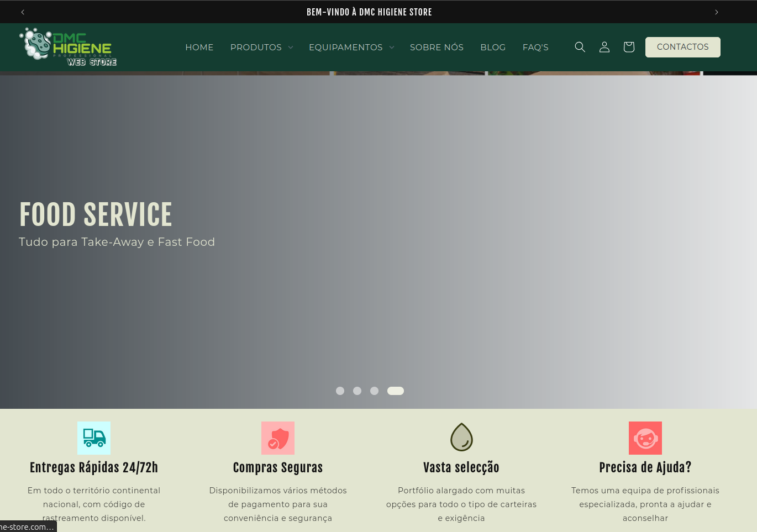Viewport: 757px width, 532px height.
Task: Click the water drop icon
Action: click(461, 438)
